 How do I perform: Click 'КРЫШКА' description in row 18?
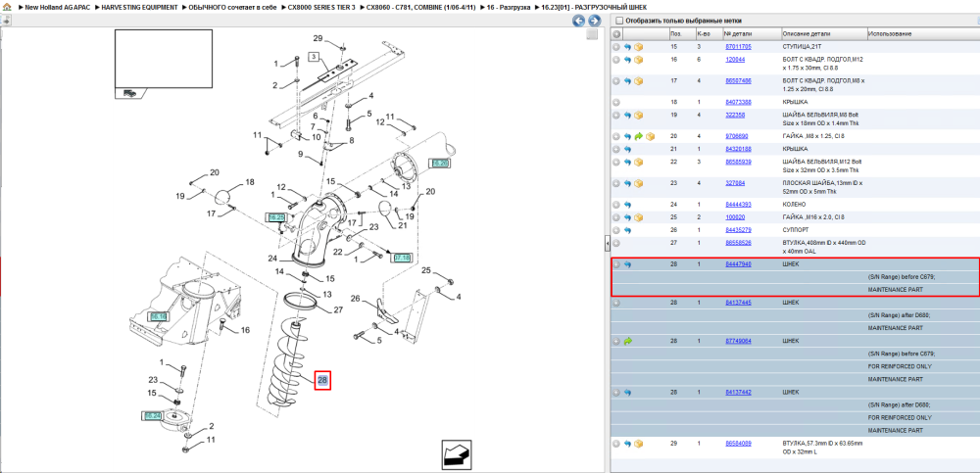pyautogui.click(x=795, y=102)
